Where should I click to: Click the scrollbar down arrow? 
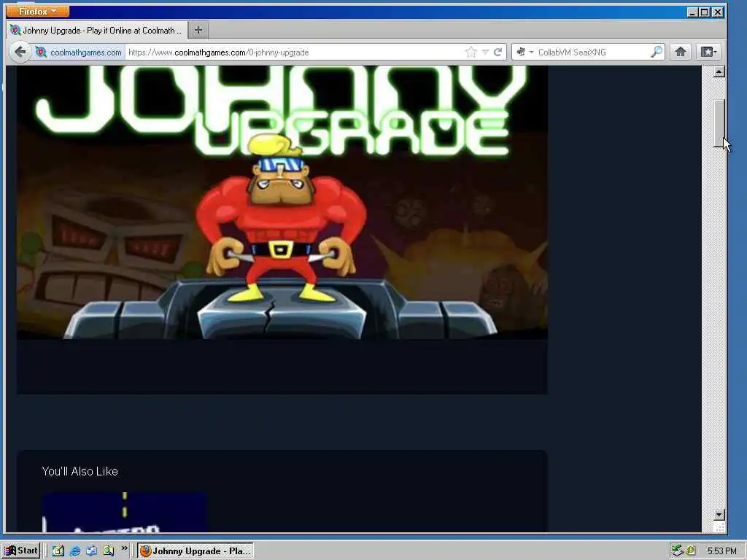719,514
